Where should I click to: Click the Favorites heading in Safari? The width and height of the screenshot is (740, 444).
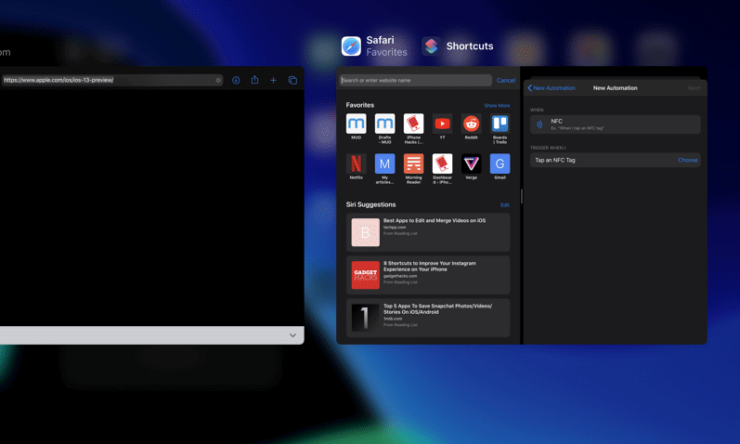tap(360, 105)
